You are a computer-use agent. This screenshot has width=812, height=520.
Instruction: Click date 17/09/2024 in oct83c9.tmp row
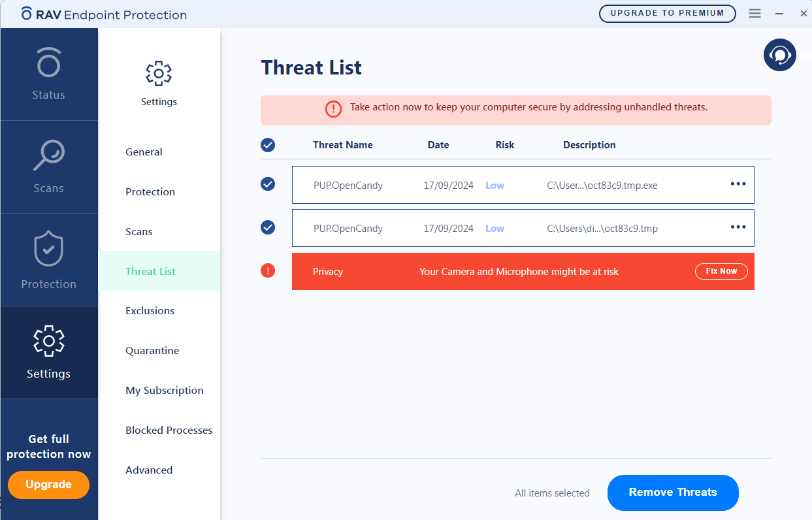click(x=448, y=229)
